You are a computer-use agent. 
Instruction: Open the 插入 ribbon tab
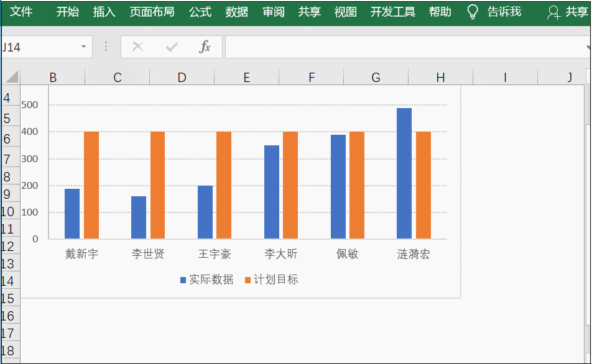104,12
